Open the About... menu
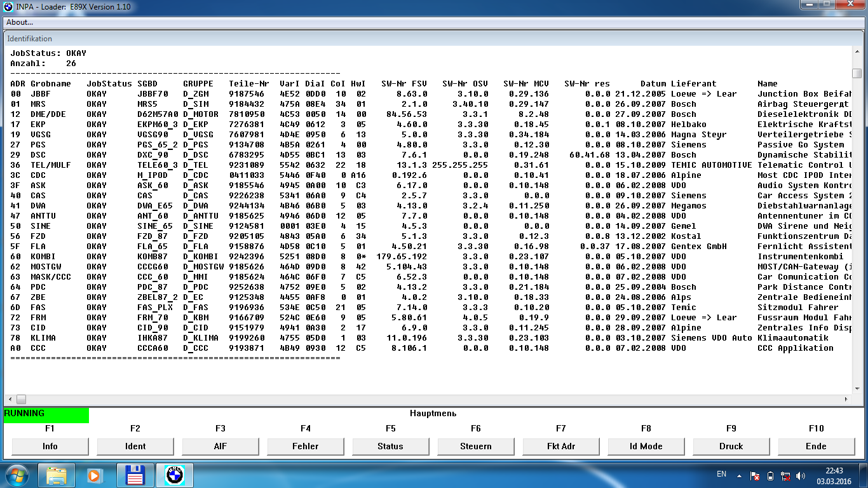Viewport: 868px width, 488px height. click(x=20, y=22)
